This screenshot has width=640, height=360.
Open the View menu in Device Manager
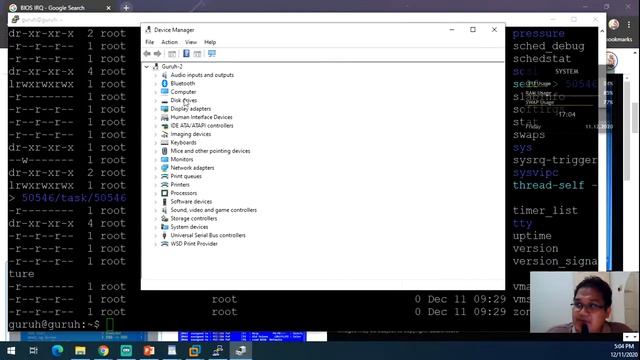tap(191, 42)
